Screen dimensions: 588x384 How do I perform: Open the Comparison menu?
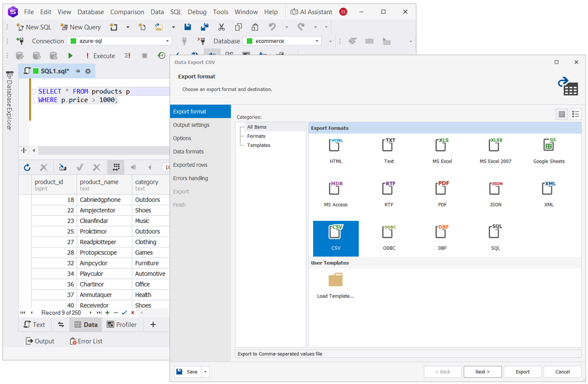(127, 12)
